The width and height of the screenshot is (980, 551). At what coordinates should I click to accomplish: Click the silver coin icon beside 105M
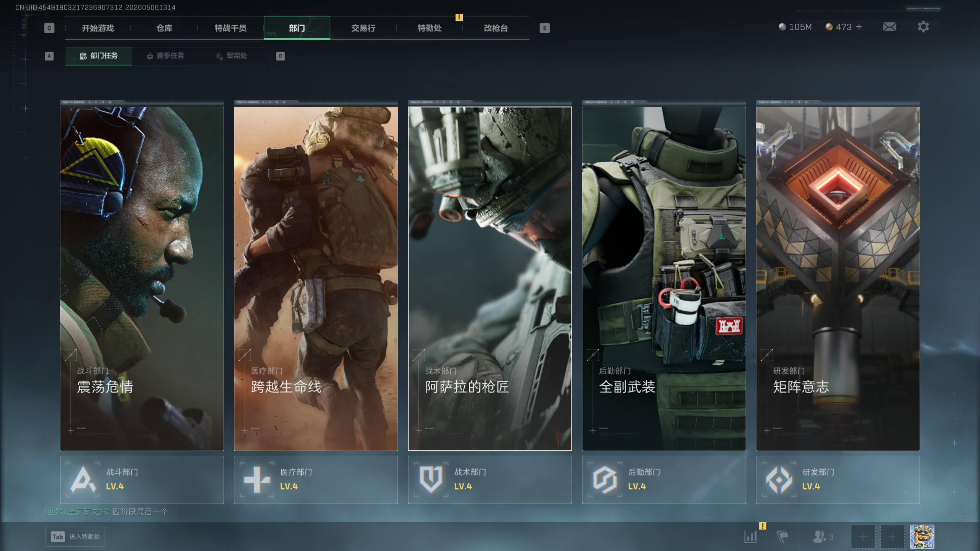point(782,27)
